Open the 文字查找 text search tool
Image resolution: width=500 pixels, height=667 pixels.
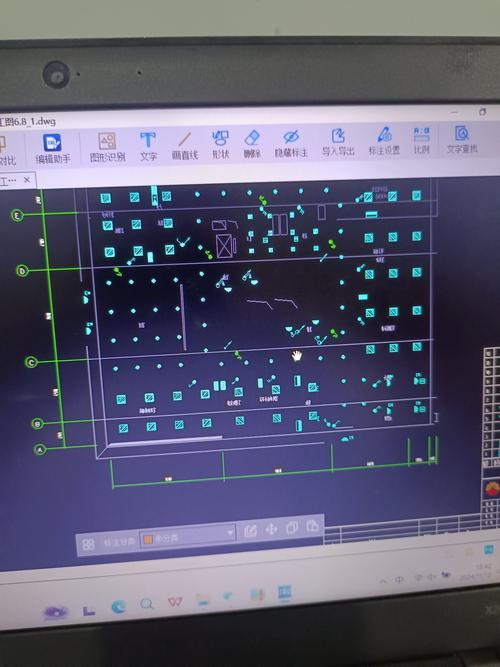point(462,139)
